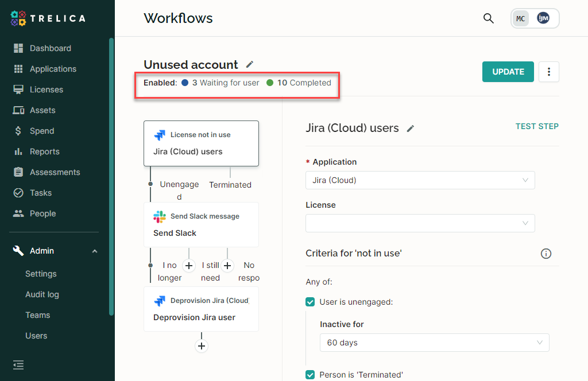Click the IJM user avatar

point(543,18)
